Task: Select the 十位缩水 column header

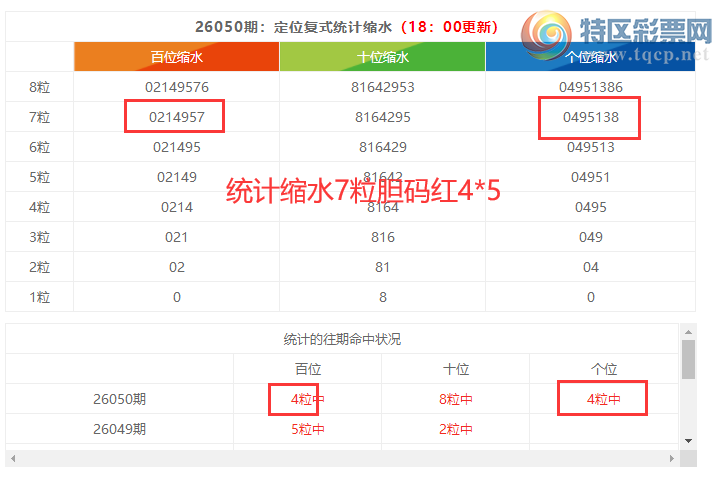Action: [x=383, y=57]
